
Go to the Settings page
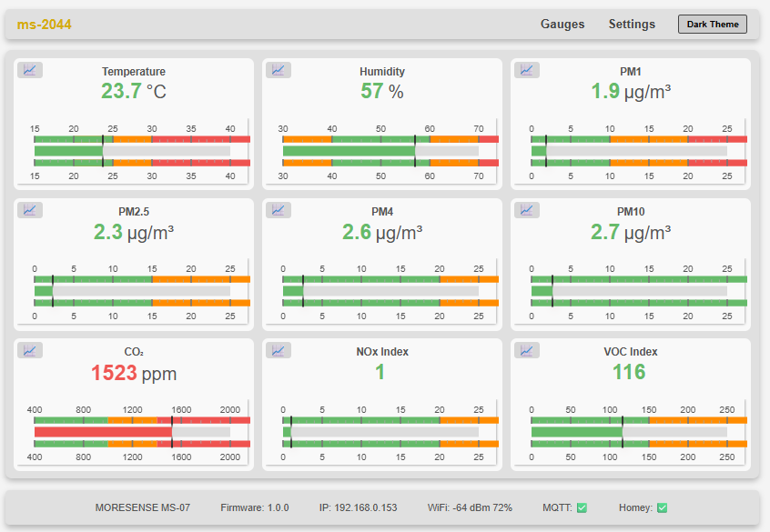point(632,25)
